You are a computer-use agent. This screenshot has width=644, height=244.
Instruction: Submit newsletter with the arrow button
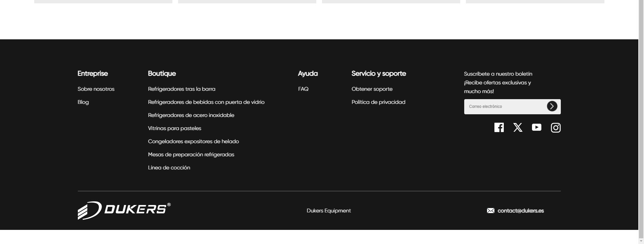coord(552,106)
